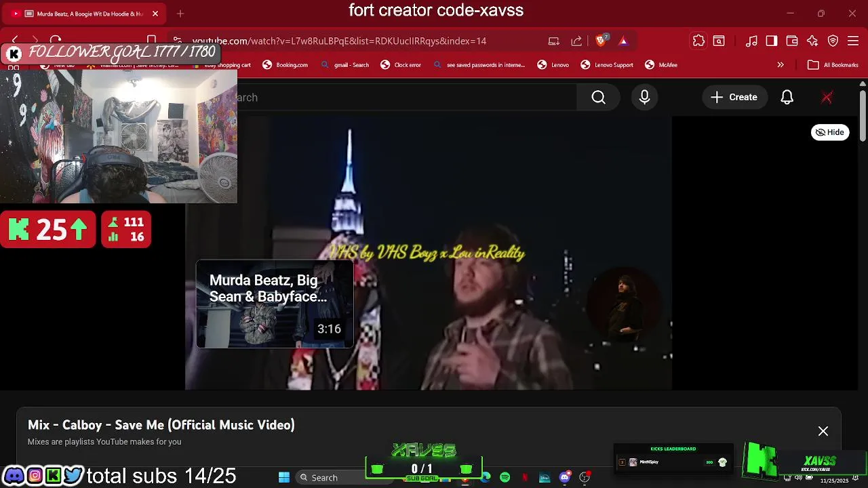Open Netflix from the taskbar
This screenshot has height=488, width=868.
pos(525,478)
